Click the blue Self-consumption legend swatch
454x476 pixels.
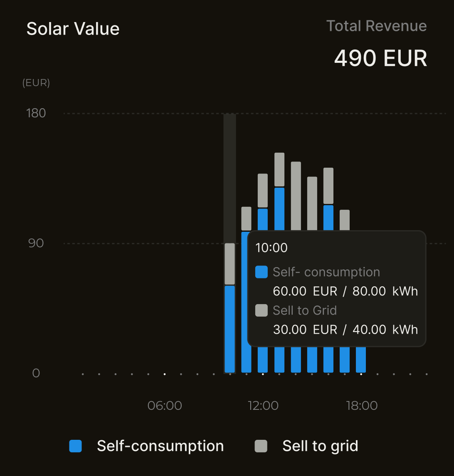(x=75, y=446)
